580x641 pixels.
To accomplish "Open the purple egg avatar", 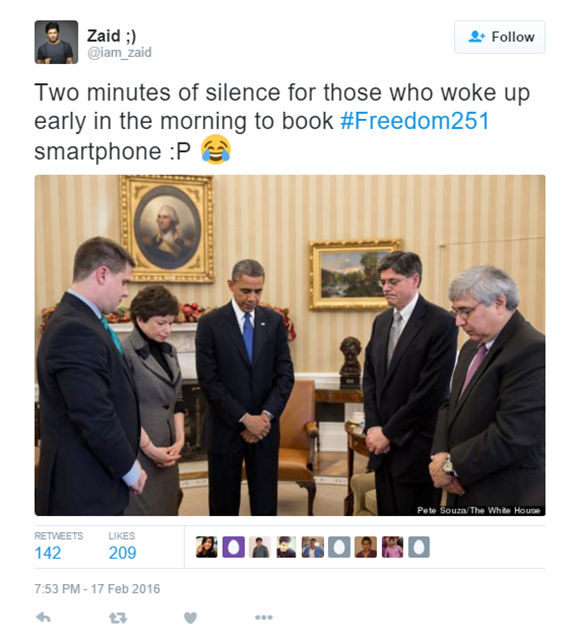I will (233, 547).
